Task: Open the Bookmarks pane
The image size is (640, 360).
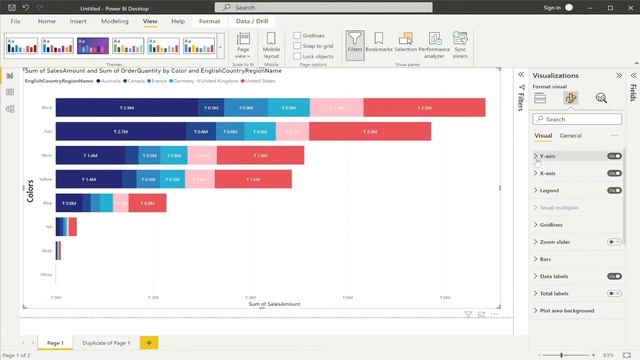Action: tap(379, 42)
